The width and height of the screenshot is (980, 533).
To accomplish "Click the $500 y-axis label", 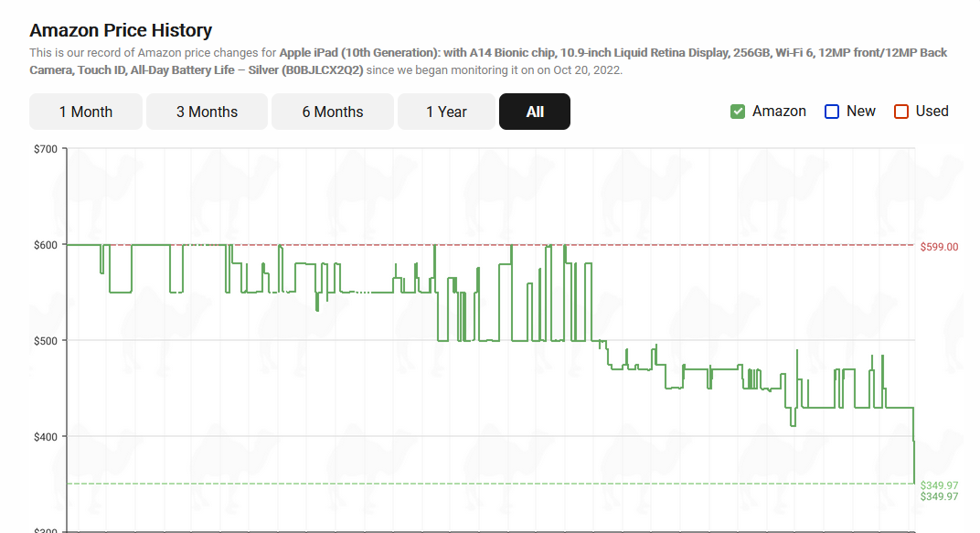I will [46, 341].
